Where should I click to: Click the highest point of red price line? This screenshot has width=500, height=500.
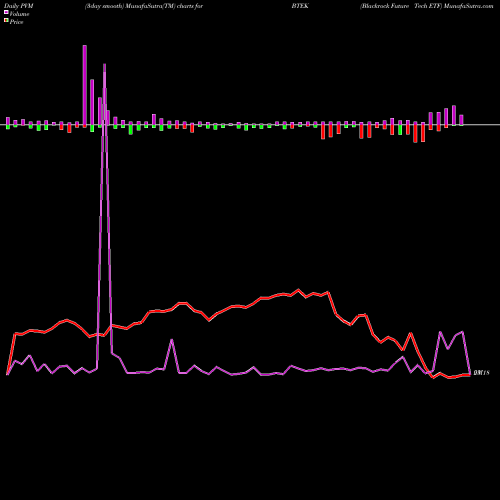[298, 289]
